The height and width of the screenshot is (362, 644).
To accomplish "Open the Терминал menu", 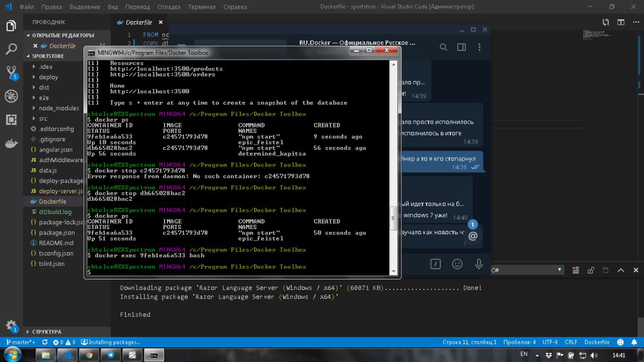I will click(x=202, y=7).
